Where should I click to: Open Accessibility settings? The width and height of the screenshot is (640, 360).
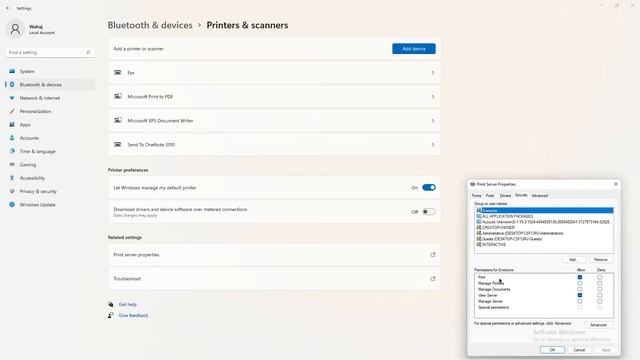pos(32,178)
